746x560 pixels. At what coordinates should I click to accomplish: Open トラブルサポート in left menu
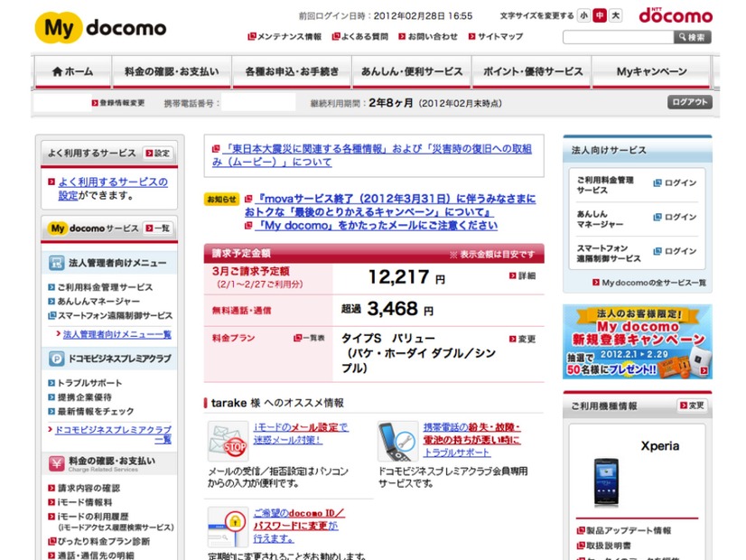[85, 383]
